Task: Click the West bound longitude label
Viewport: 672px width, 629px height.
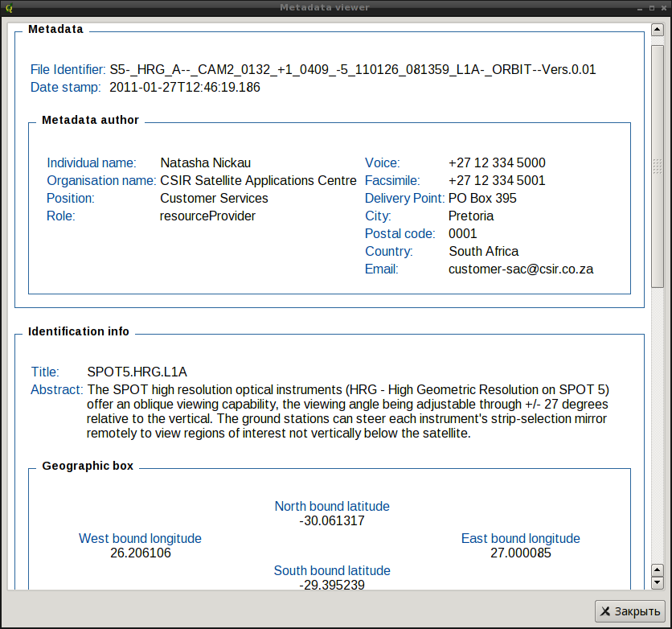Action: click(x=140, y=538)
